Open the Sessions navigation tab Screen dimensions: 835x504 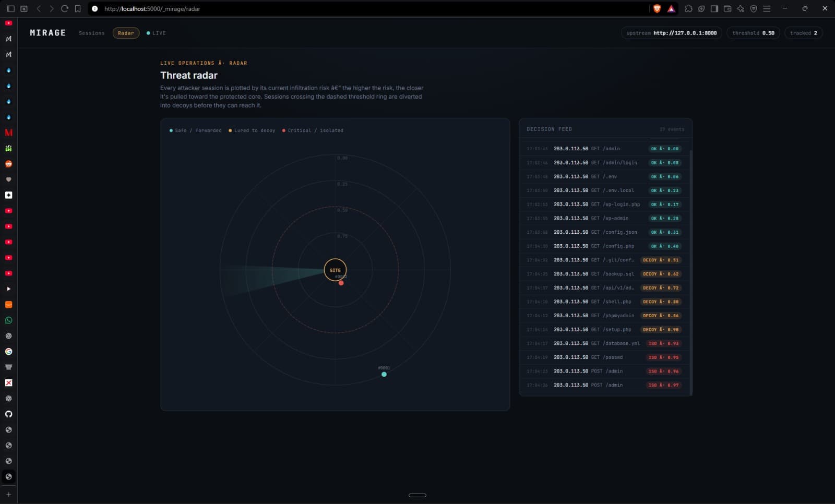click(x=92, y=33)
